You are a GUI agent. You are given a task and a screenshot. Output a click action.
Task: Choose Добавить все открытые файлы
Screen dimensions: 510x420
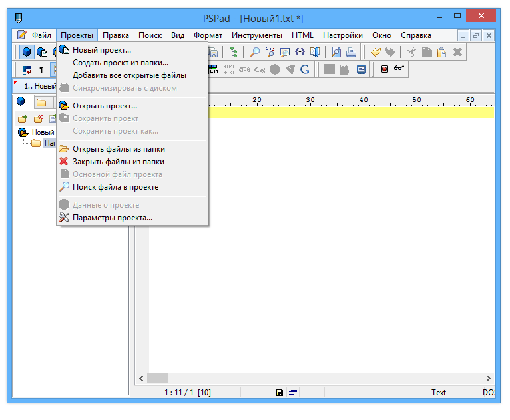point(132,75)
